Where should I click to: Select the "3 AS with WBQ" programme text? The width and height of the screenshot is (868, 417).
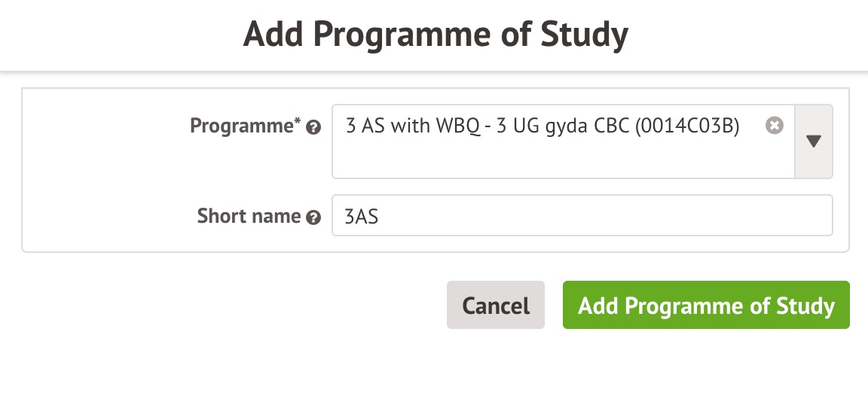(x=411, y=126)
